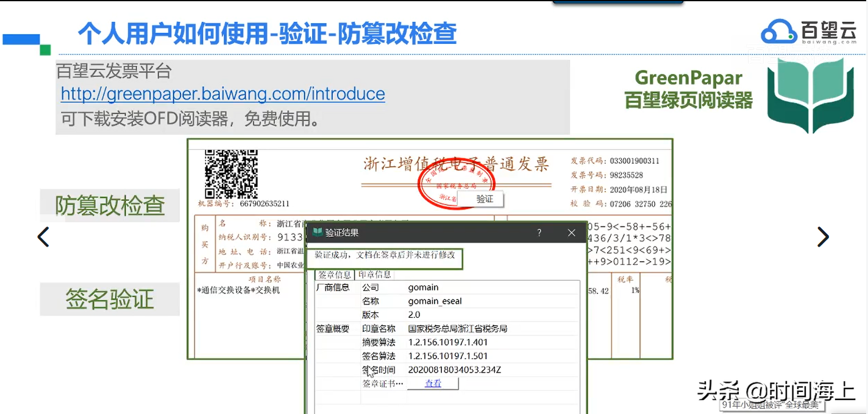Open the greenpaper.baiwang.com/introduce link
Viewport: 868px width, 414px height.
[223, 94]
